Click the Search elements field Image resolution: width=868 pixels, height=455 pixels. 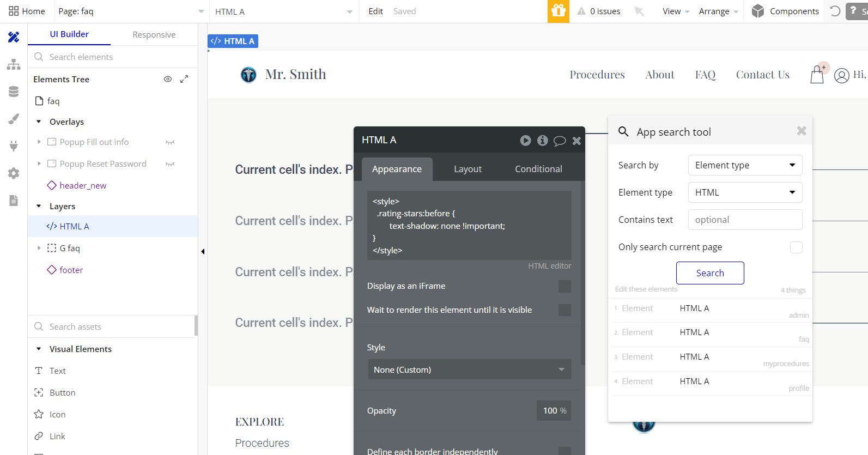pos(113,57)
